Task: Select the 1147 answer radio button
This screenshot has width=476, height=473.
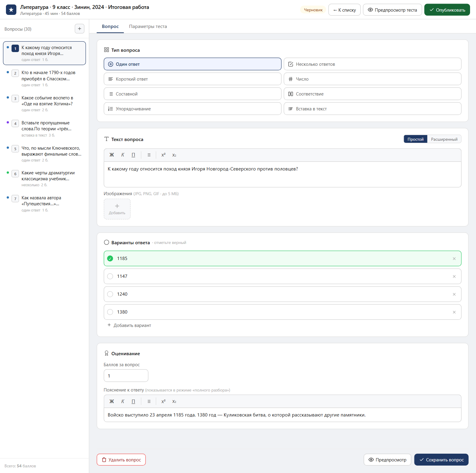Action: [x=110, y=276]
